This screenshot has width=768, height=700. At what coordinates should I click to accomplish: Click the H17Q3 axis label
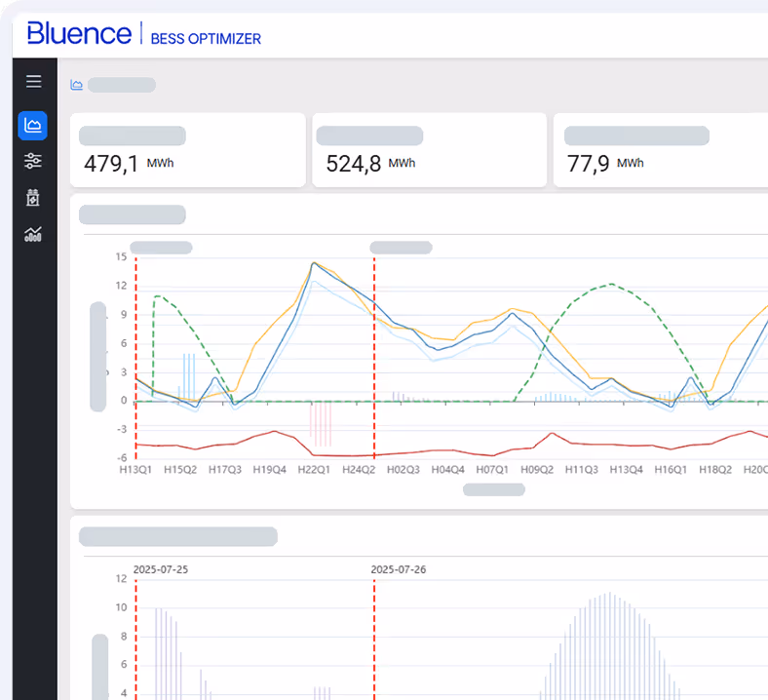pos(225,470)
